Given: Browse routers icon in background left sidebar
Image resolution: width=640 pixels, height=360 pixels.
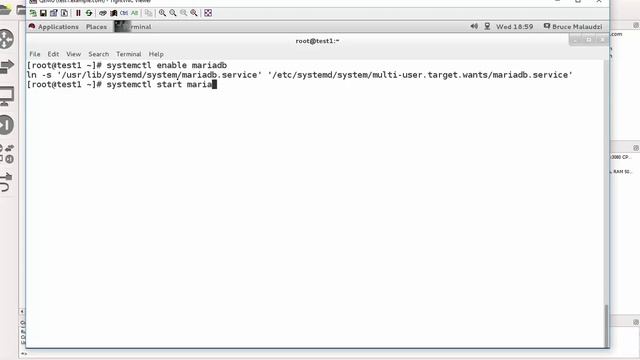Looking at the screenshot, I should tap(7, 39).
